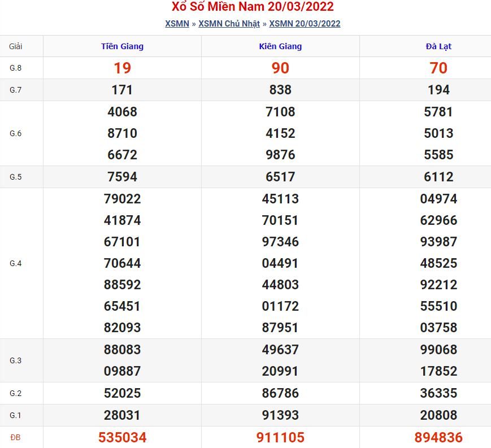Viewport: 491px width, 448px height.
Task: Open the XSMN breadcrumb link
Action: point(177,24)
